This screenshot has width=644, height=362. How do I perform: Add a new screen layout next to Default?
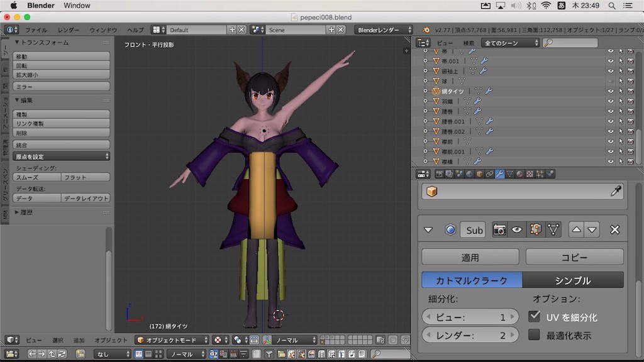pos(232,30)
